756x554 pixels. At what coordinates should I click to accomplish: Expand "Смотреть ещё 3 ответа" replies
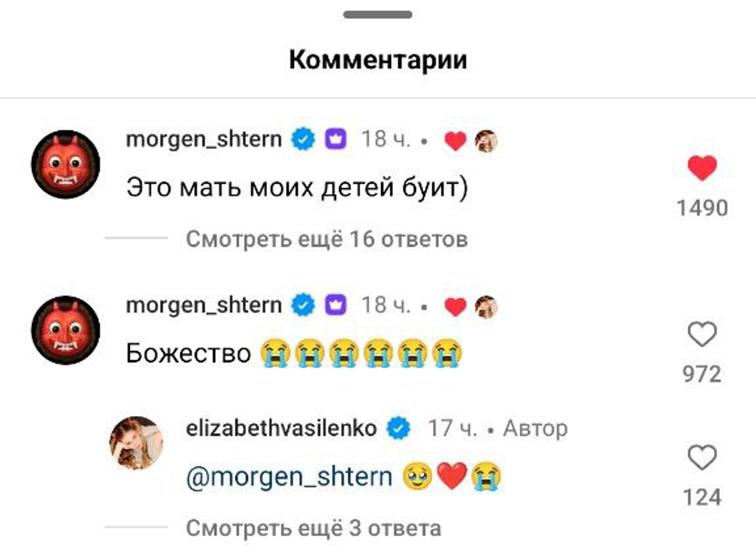pyautogui.click(x=314, y=528)
